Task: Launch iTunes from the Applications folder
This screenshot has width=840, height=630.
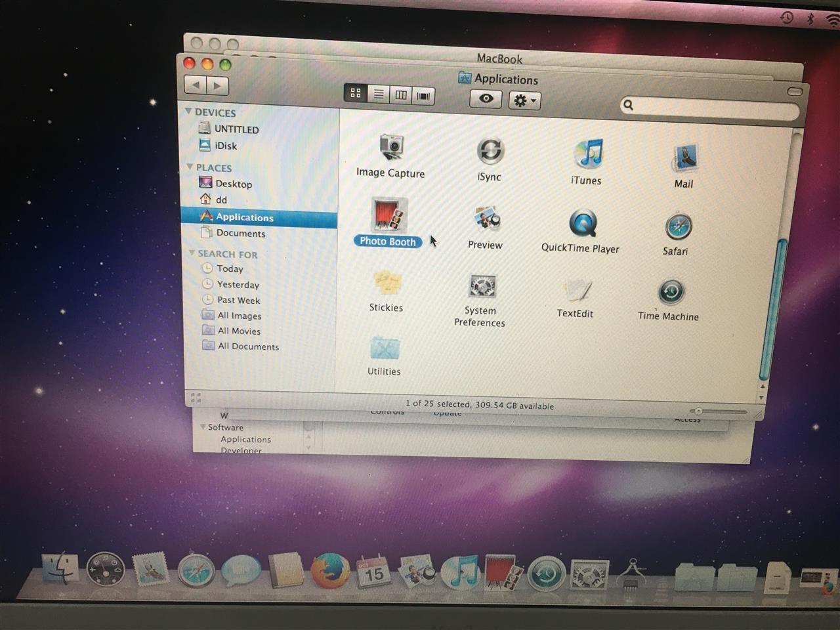Action: (588, 155)
